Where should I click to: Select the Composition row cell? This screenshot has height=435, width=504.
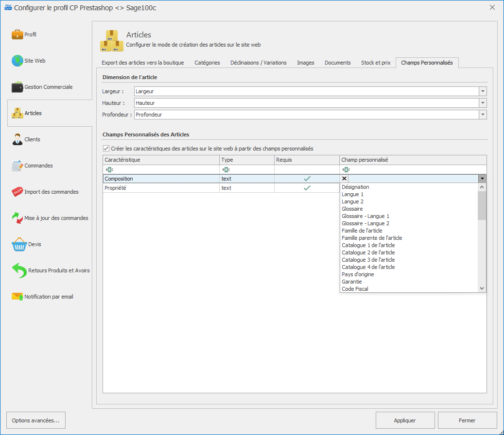(x=161, y=179)
